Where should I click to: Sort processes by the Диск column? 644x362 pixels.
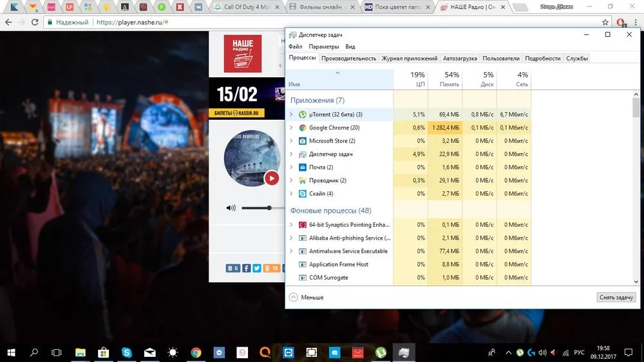(x=480, y=79)
